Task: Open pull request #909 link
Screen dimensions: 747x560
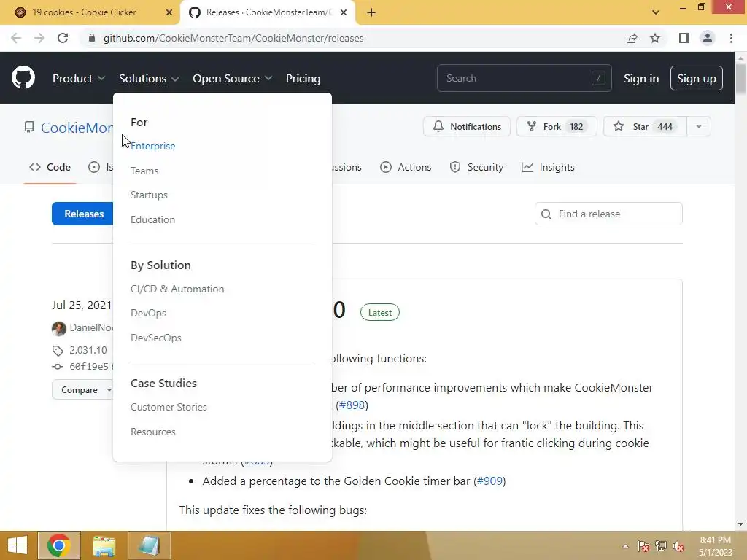Action: click(489, 481)
